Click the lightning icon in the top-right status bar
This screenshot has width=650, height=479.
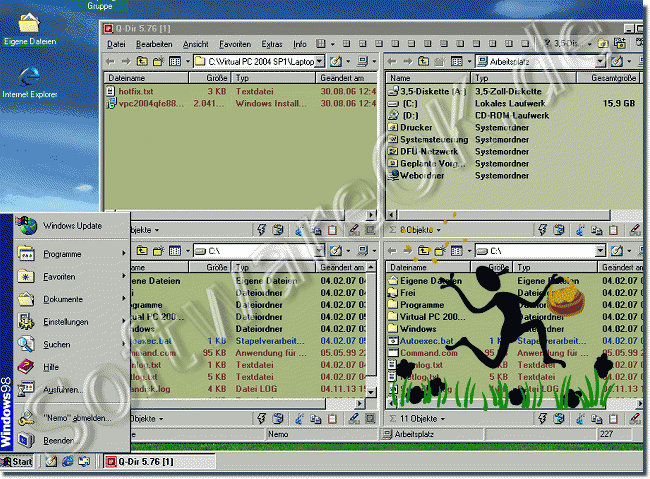(543, 230)
